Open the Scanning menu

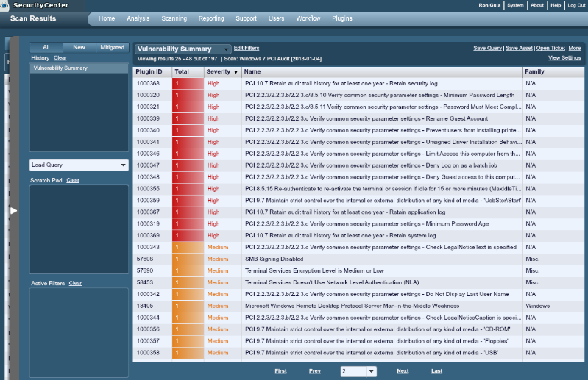(174, 18)
